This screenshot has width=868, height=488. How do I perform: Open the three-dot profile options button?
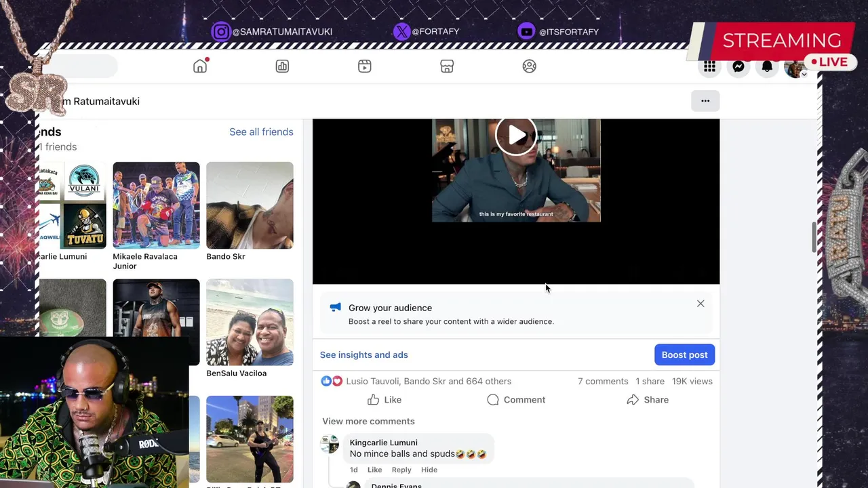(705, 101)
